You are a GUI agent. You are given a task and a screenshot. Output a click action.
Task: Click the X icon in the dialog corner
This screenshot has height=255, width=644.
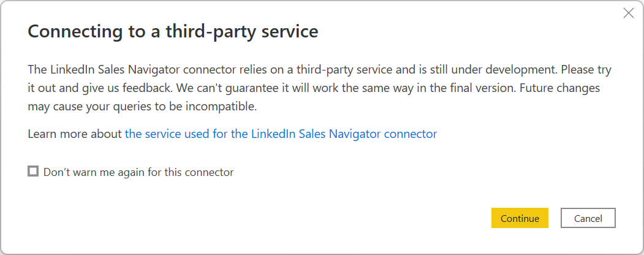[628, 13]
